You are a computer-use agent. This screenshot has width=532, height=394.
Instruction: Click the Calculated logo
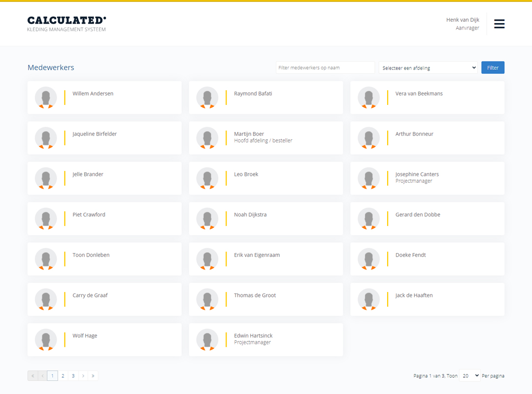[x=66, y=24]
